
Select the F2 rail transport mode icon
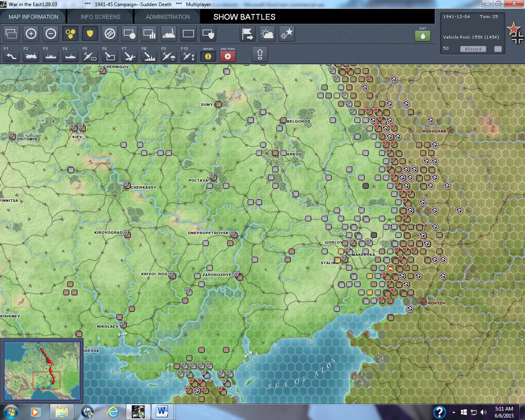click(31, 56)
